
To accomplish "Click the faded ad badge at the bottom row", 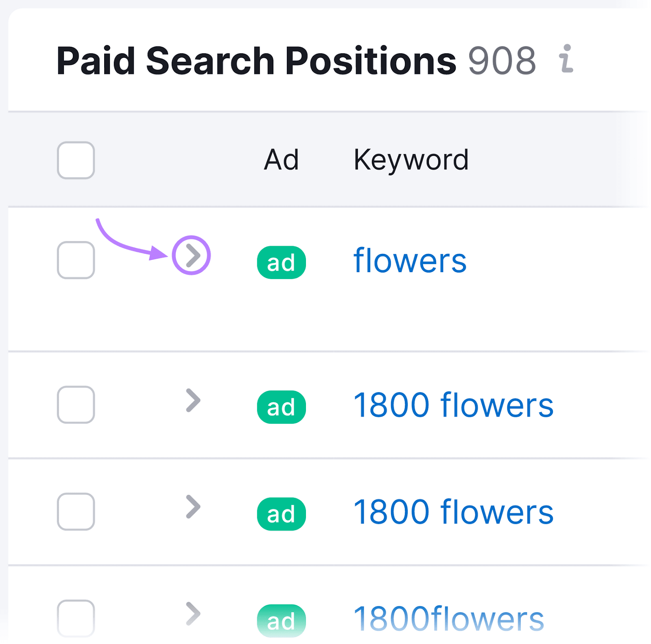I will pos(281,619).
